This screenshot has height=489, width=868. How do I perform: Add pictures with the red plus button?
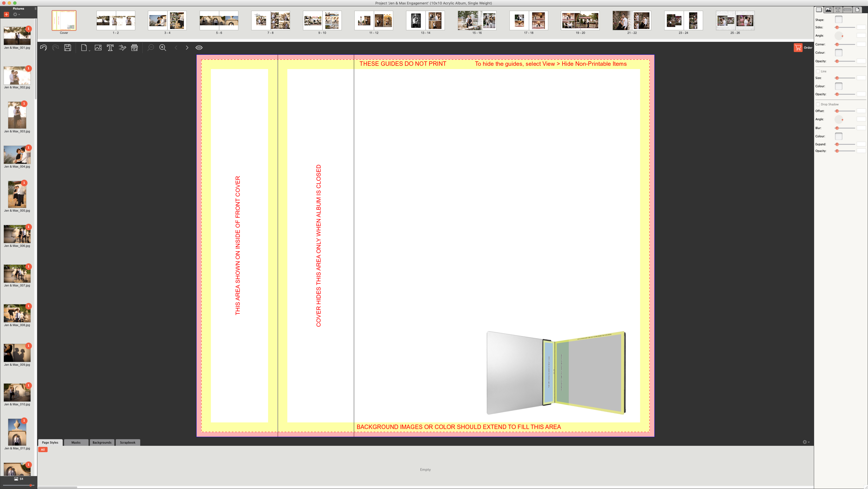click(6, 14)
